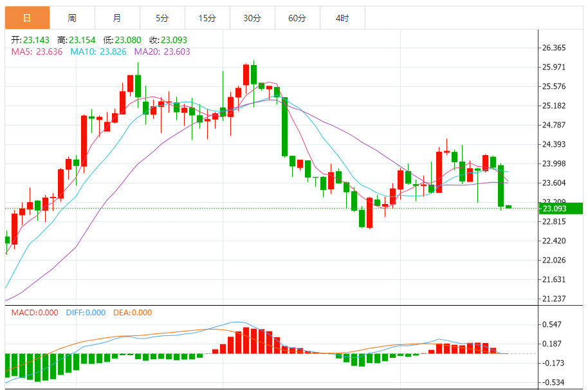588x390 pixels.
Task: Click the 22.026 price axis label
Action: click(554, 260)
